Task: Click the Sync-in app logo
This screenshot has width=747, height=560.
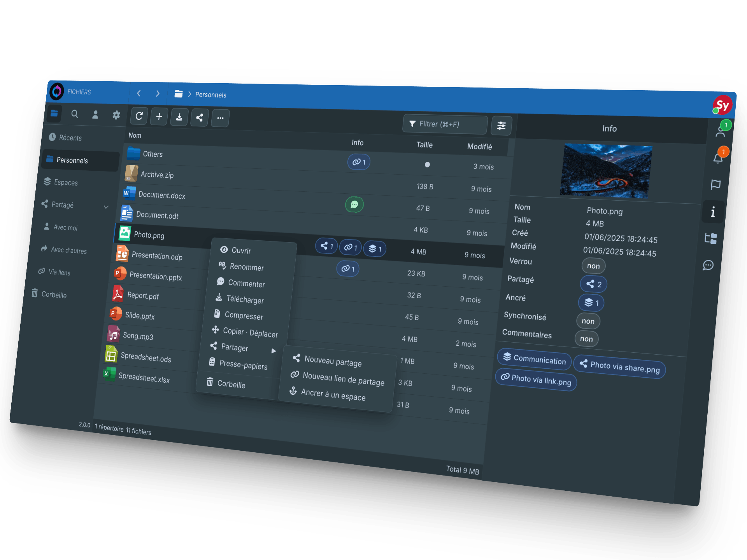Action: coord(57,91)
